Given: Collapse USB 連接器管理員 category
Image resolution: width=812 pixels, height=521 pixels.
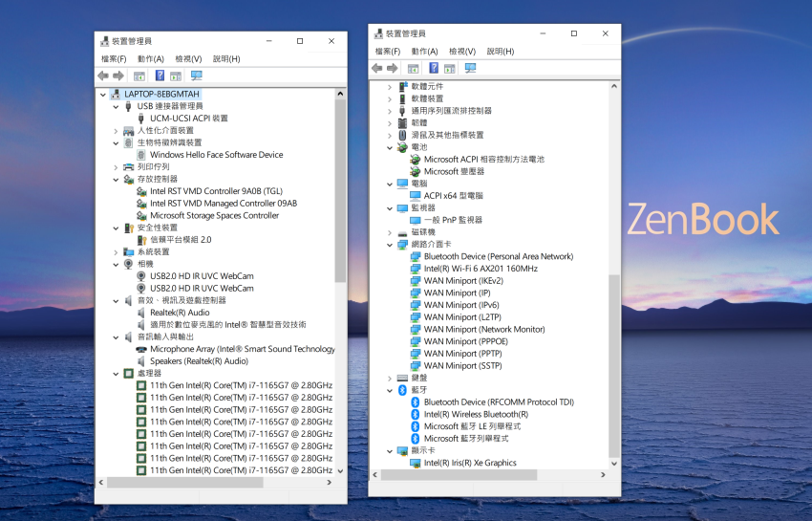Looking at the screenshot, I should (x=116, y=106).
